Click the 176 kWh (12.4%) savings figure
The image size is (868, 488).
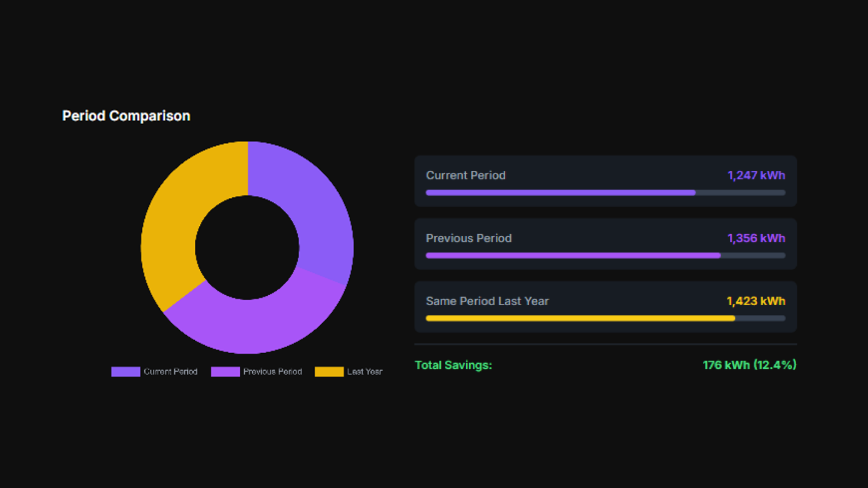click(x=749, y=365)
